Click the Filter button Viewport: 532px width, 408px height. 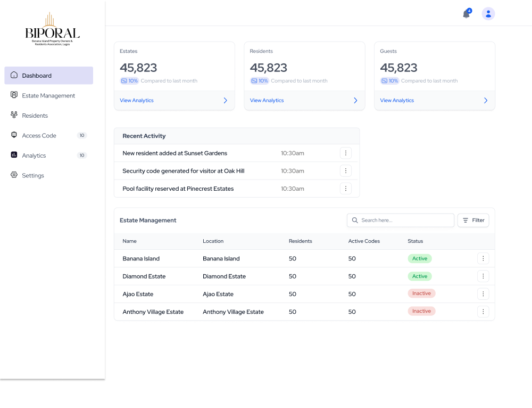coord(473,220)
